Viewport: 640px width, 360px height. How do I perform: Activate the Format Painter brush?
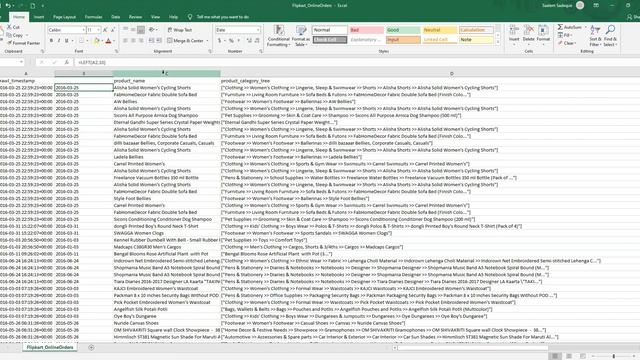tap(24, 43)
